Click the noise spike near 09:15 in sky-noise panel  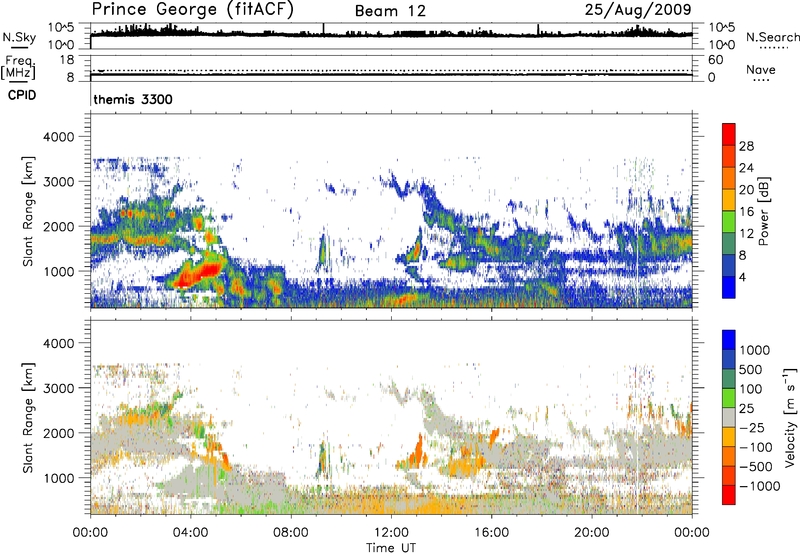(323, 29)
